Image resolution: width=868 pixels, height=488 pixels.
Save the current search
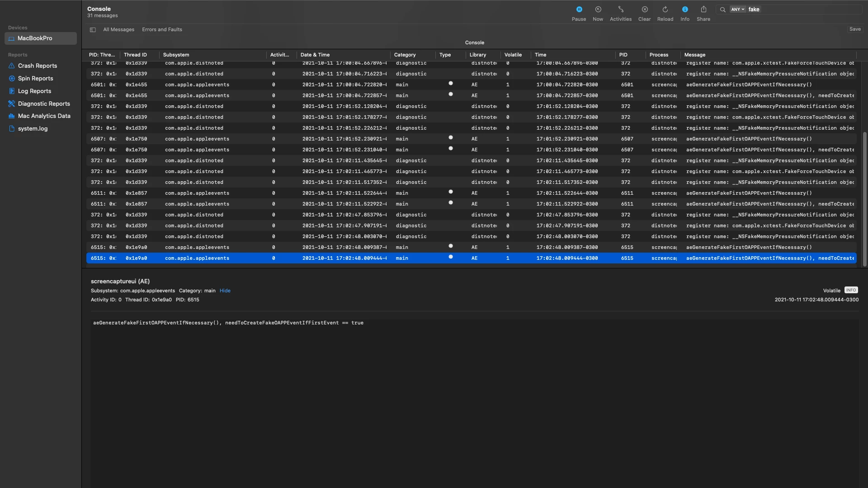tap(854, 29)
